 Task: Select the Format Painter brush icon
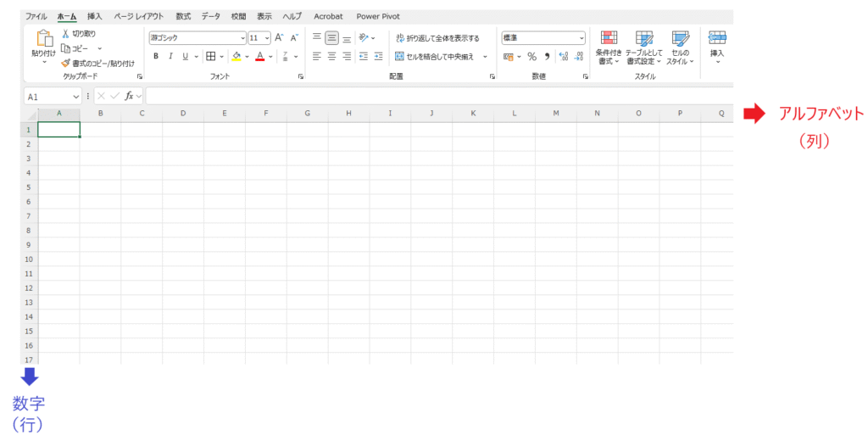point(66,63)
